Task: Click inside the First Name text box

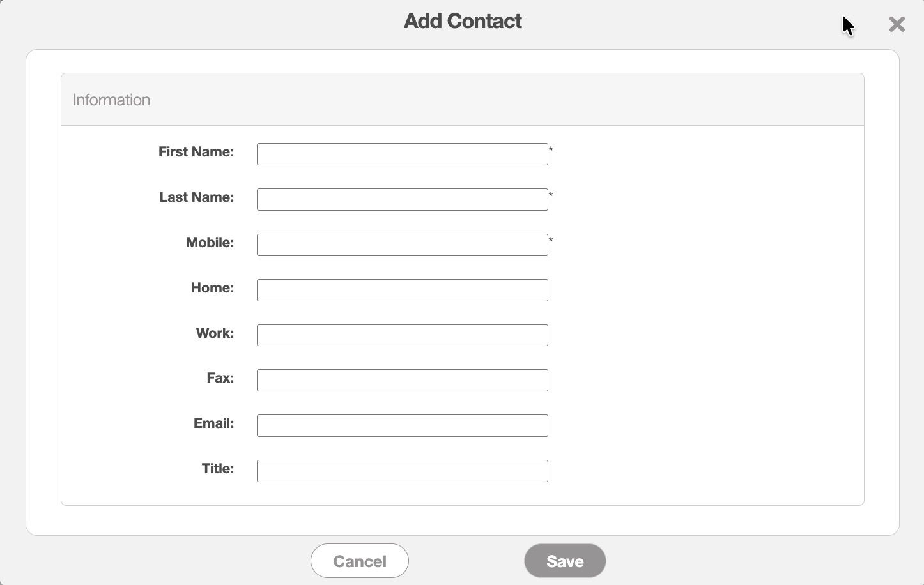Action: point(402,155)
